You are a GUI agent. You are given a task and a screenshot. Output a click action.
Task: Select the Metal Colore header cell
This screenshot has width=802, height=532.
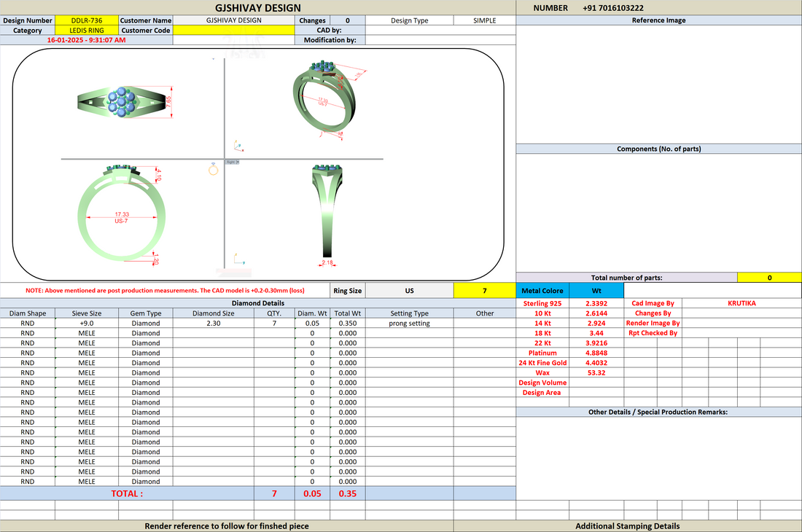coord(542,290)
